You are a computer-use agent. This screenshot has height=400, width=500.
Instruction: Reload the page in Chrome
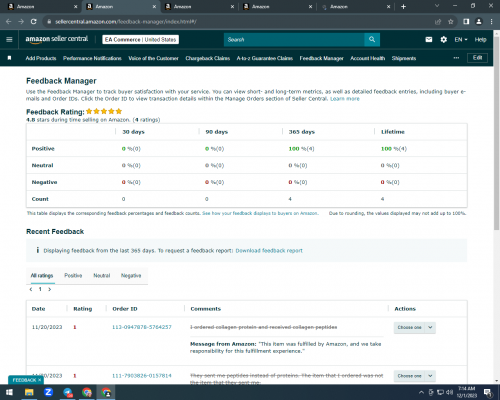33,22
